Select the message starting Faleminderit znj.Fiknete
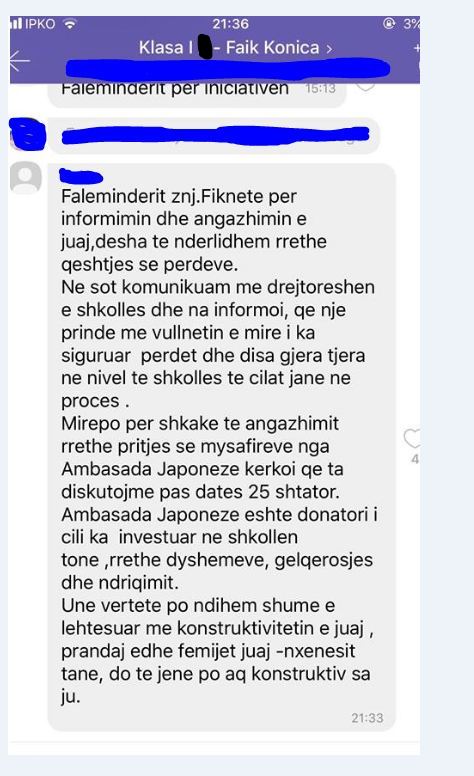This screenshot has height=776, width=474. (221, 447)
